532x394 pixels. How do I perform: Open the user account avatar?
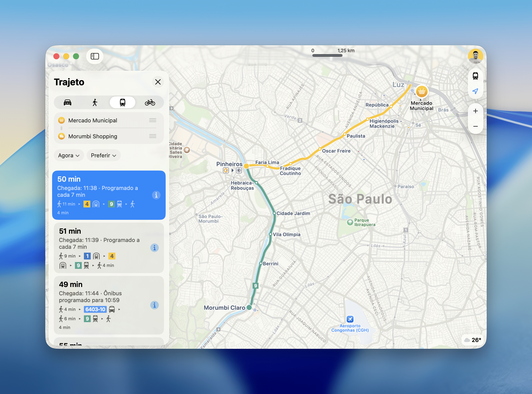tap(475, 56)
